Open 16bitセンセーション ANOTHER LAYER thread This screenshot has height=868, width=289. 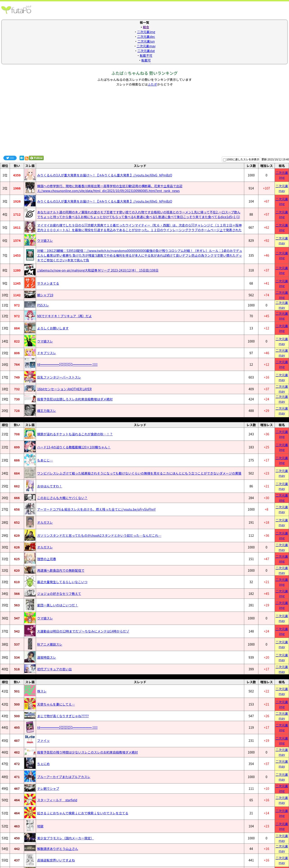pos(64,389)
